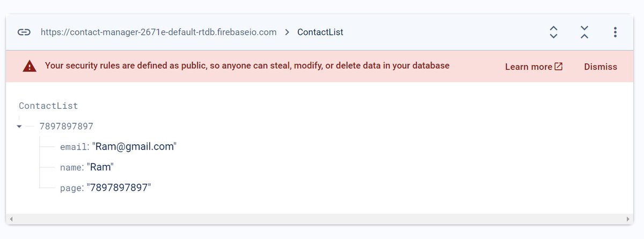The height and width of the screenshot is (239, 644).
Task: Select the email key in the tree
Action: pos(74,147)
